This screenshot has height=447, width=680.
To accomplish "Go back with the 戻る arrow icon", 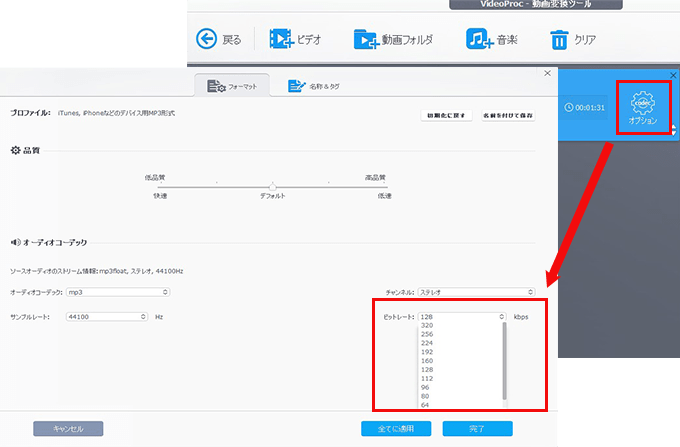I will 206,39.
